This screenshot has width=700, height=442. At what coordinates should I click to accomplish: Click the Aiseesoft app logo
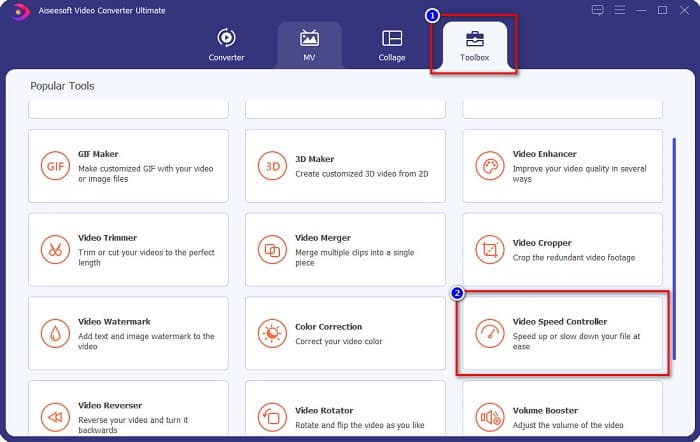coord(20,11)
